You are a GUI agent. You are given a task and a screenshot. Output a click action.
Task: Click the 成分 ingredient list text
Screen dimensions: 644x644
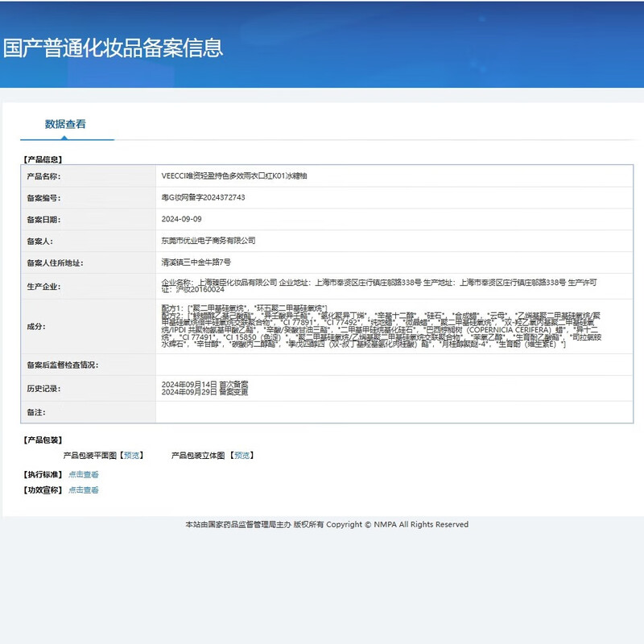click(378, 327)
